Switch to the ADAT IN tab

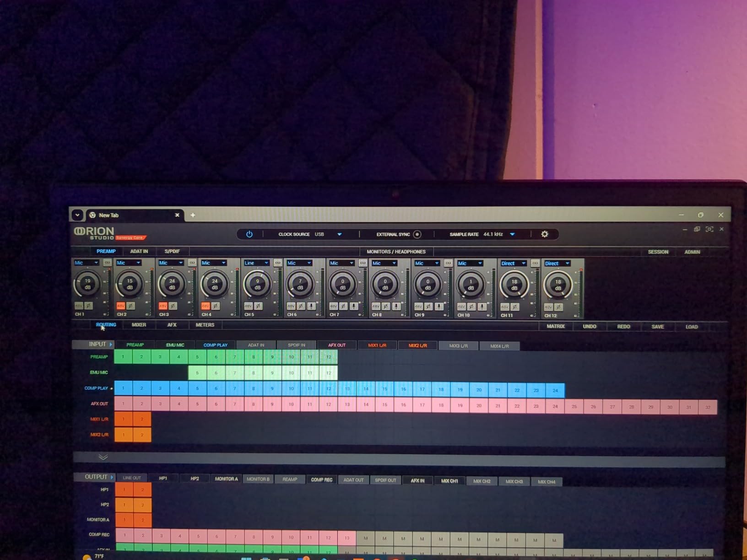(x=139, y=251)
